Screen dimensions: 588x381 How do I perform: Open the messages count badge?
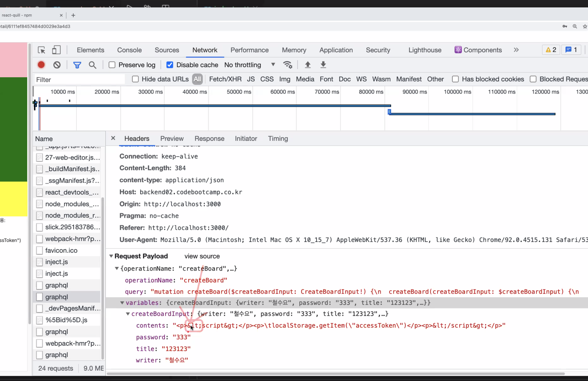click(x=571, y=50)
